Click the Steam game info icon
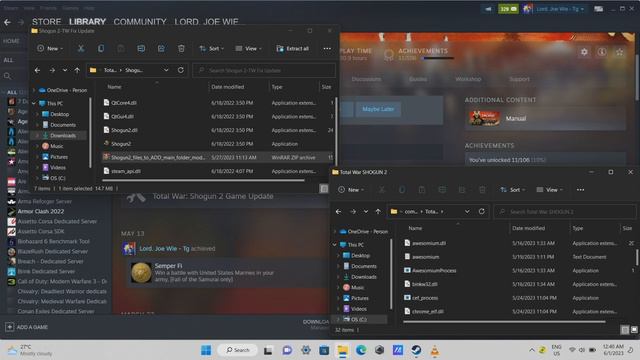This screenshot has height=360, width=640. click(x=602, y=52)
